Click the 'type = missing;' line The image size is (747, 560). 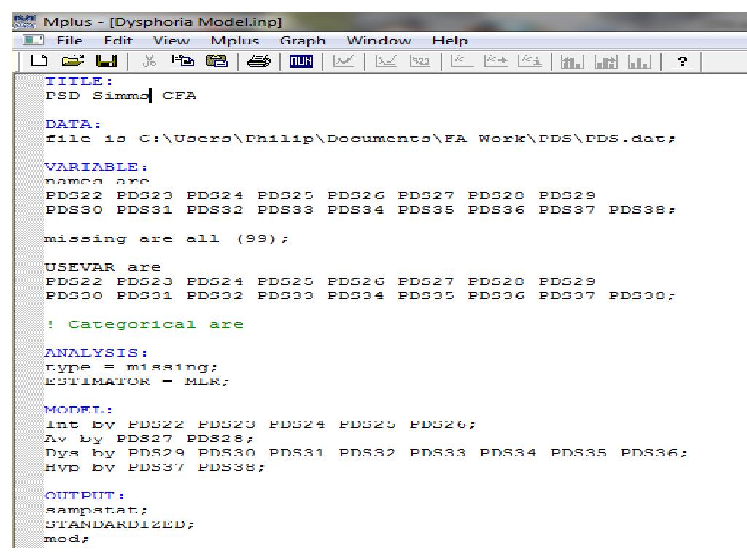(x=131, y=367)
